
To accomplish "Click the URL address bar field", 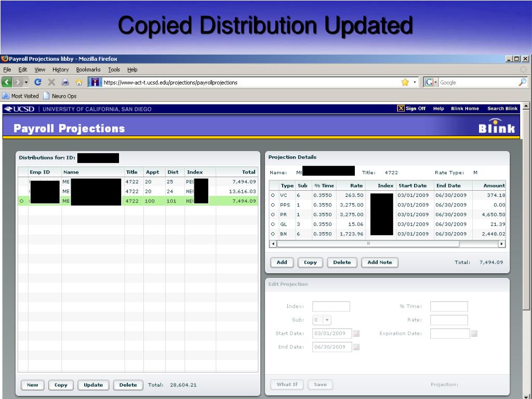I will pos(250,82).
